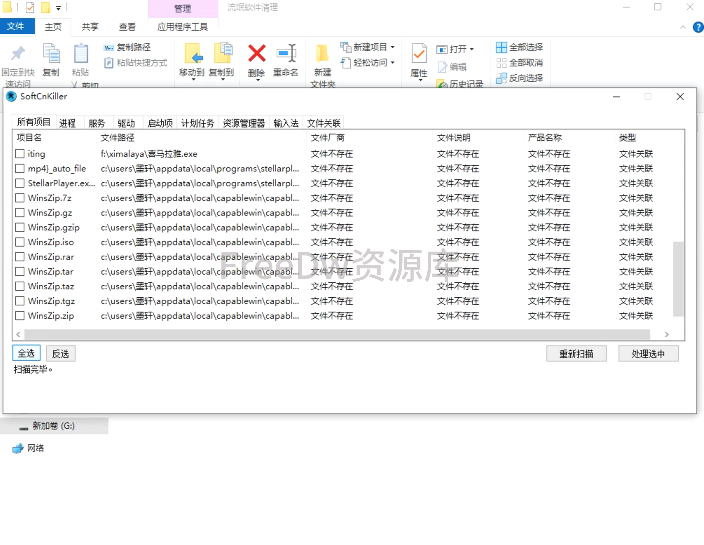Select the New Volume (G:) drive
Viewport: 704px width, 545px height.
click(x=53, y=426)
